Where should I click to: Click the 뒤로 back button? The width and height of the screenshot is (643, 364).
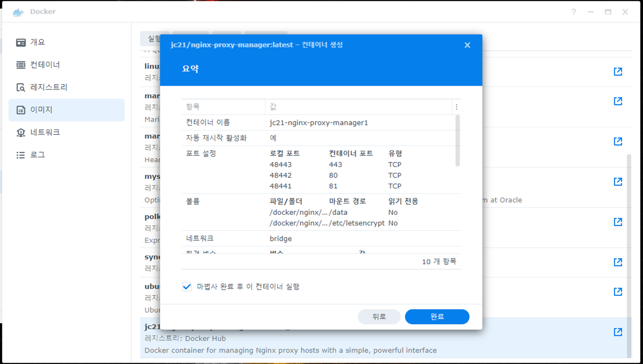(379, 317)
